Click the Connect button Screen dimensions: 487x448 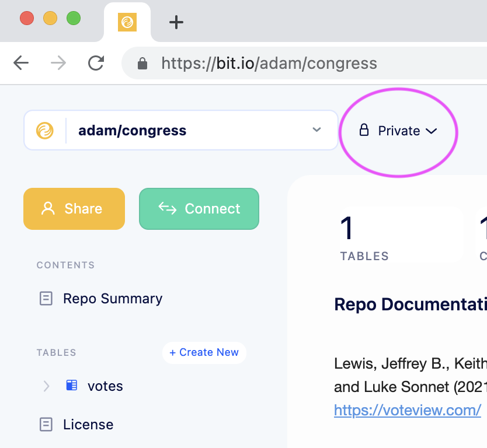199,209
